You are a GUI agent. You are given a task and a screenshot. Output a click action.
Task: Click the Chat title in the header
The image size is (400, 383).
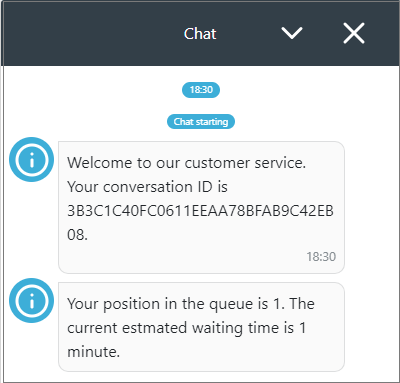pos(200,34)
